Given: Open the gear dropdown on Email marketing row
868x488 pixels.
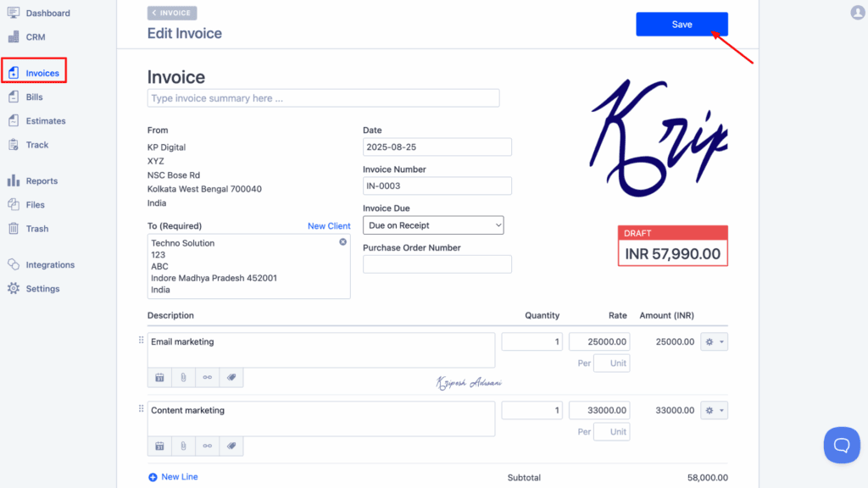Looking at the screenshot, I should pos(712,341).
